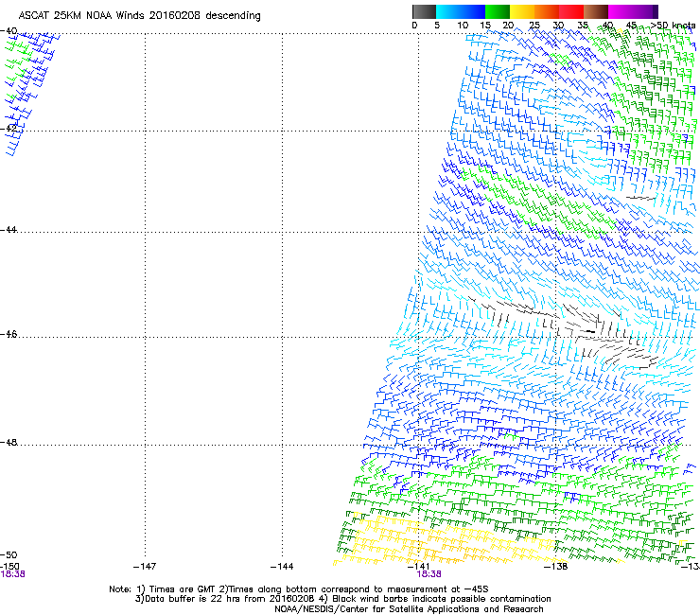The height and width of the screenshot is (615, 700).
Task: Click the '-141' longitude label on bottom axis
Action: click(x=419, y=567)
